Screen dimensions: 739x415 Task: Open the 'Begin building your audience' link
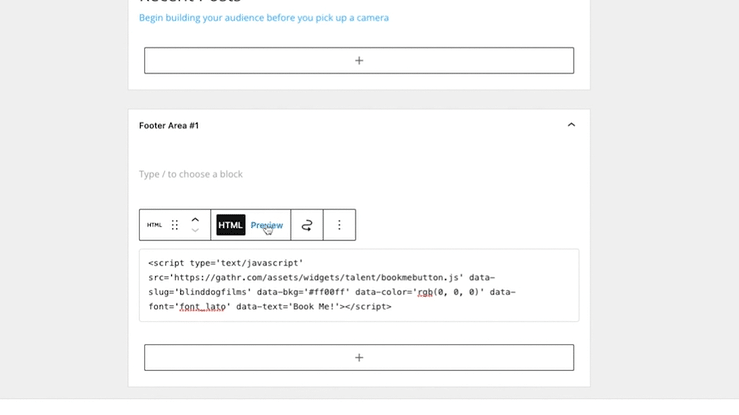coord(264,18)
